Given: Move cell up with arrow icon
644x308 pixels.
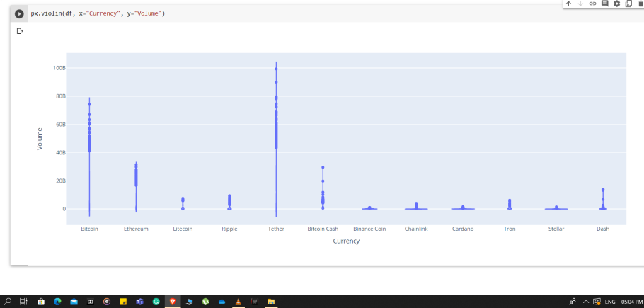Looking at the screenshot, I should [x=568, y=4].
